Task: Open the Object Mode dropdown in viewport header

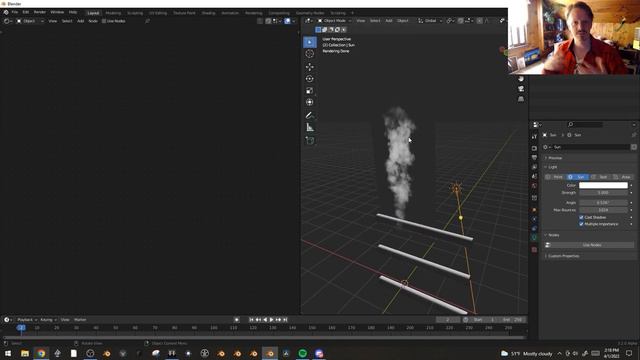Action: click(x=335, y=21)
